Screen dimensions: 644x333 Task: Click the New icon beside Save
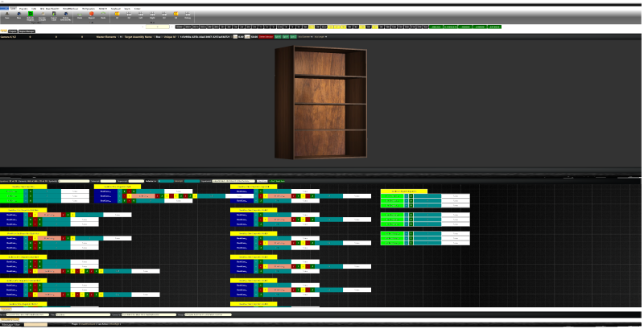(x=19, y=14)
